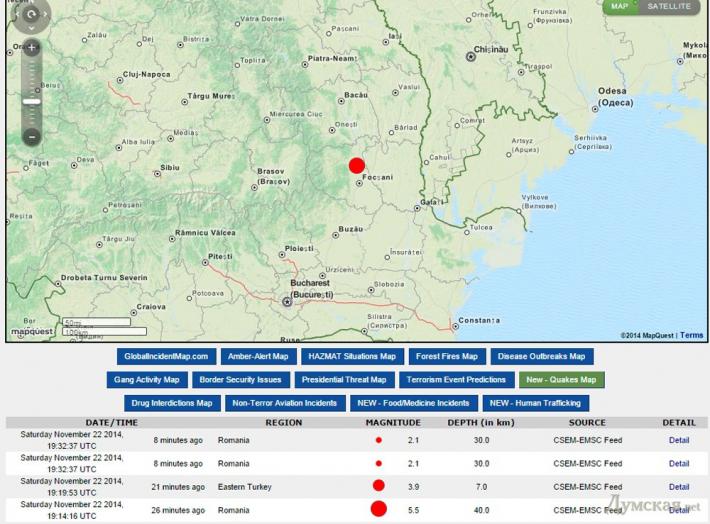Go to the Amber-Alert Map
710x524 pixels.
pyautogui.click(x=258, y=356)
